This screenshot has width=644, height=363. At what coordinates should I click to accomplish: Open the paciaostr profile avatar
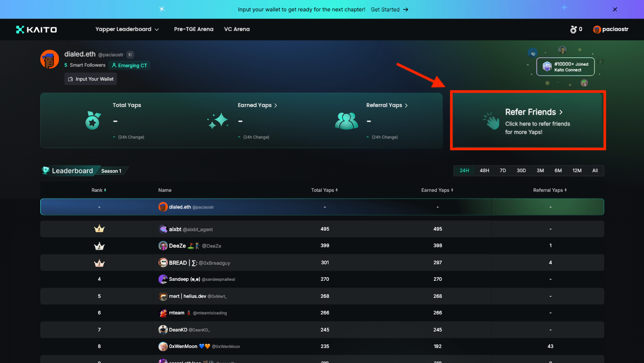pos(597,29)
